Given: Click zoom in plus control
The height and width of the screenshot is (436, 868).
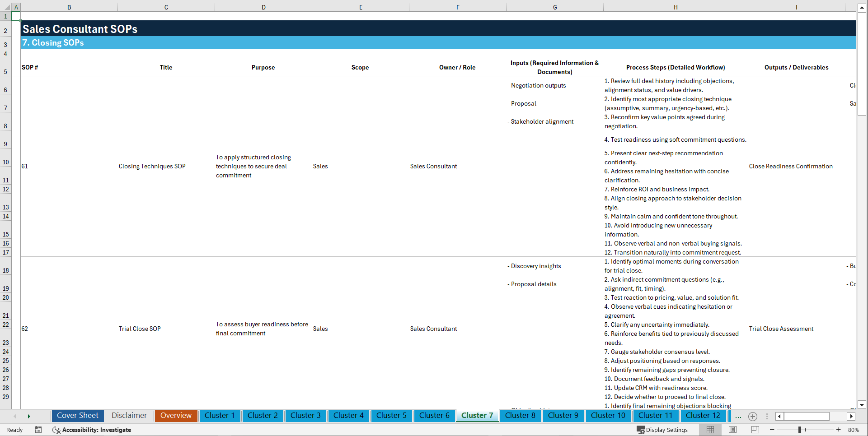Looking at the screenshot, I should 839,430.
